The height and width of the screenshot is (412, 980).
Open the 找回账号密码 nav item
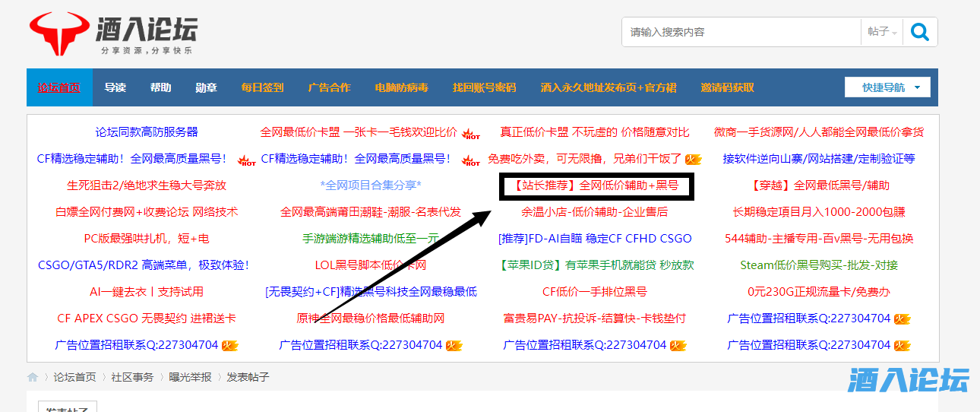pos(485,87)
